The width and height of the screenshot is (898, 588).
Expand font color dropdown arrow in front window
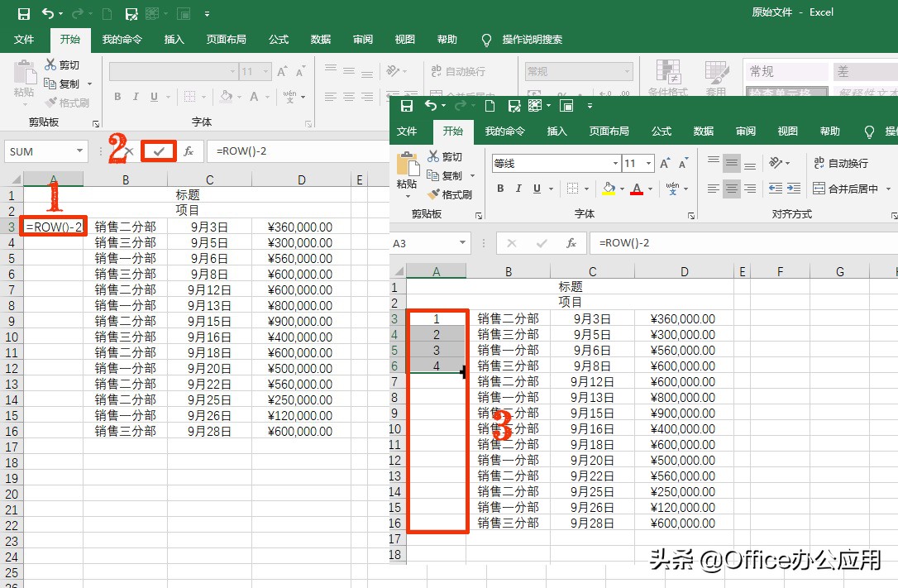click(x=650, y=189)
